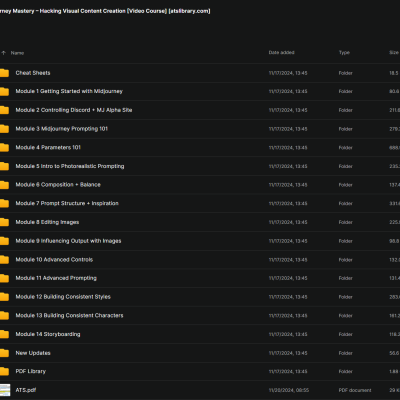Open folder icon for Module 3 Midjourney Prompting 101

coord(4,129)
